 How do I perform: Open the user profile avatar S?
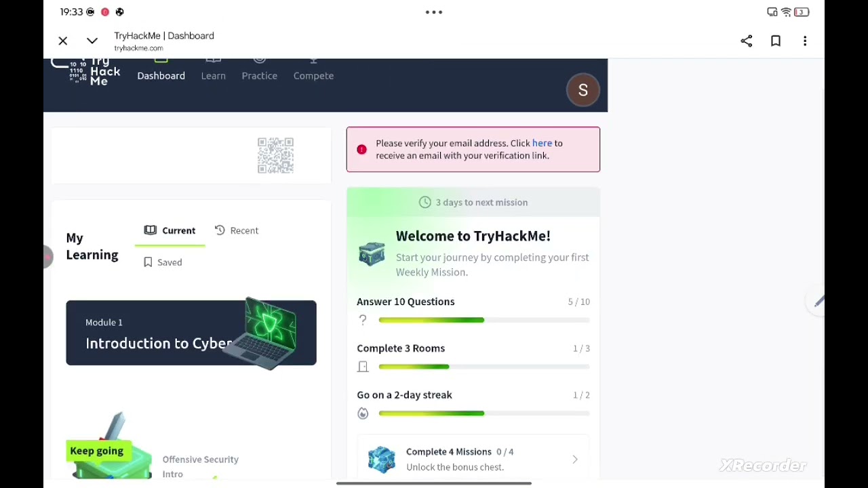click(583, 90)
